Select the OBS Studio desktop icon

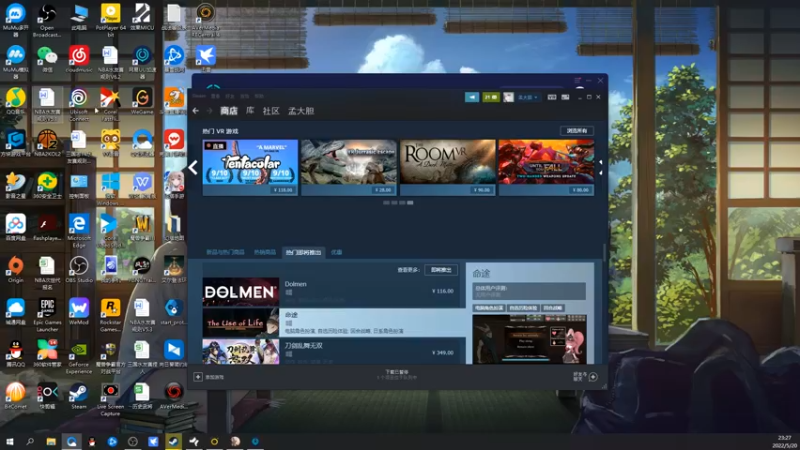pos(79,270)
